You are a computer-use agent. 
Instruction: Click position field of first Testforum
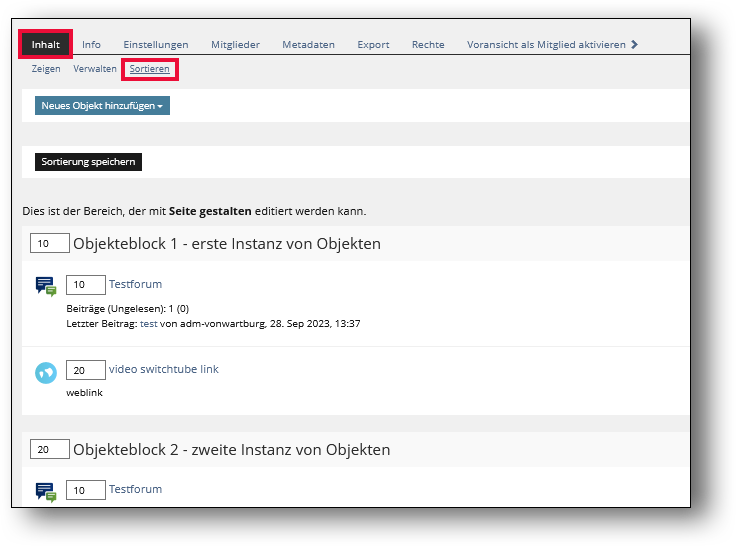click(86, 285)
